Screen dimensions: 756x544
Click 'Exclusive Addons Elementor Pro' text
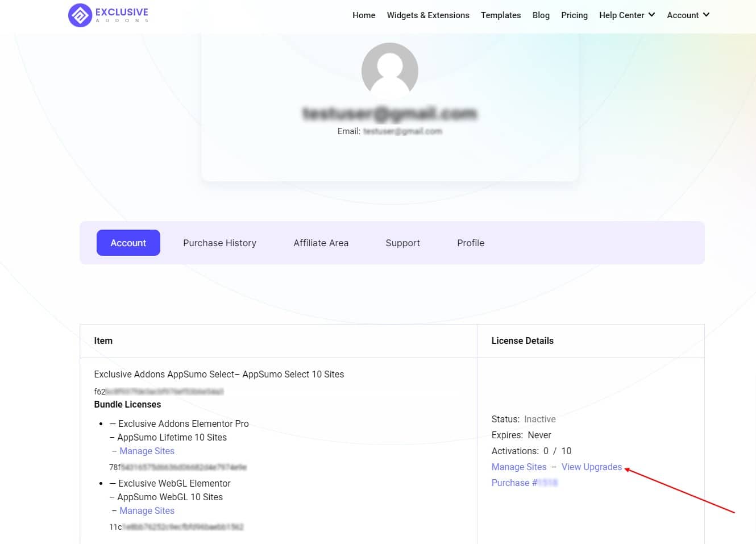coord(184,423)
